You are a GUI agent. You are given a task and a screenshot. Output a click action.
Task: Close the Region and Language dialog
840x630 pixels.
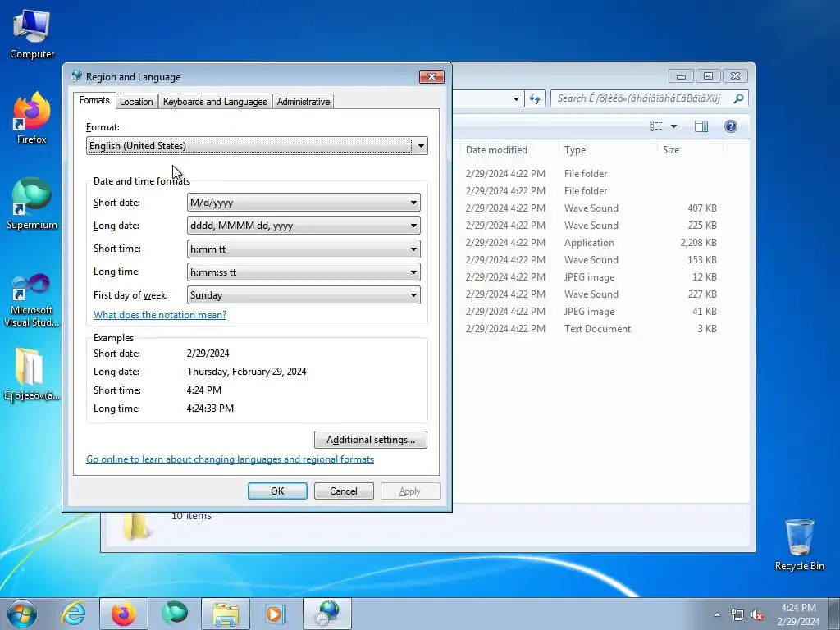tap(431, 76)
